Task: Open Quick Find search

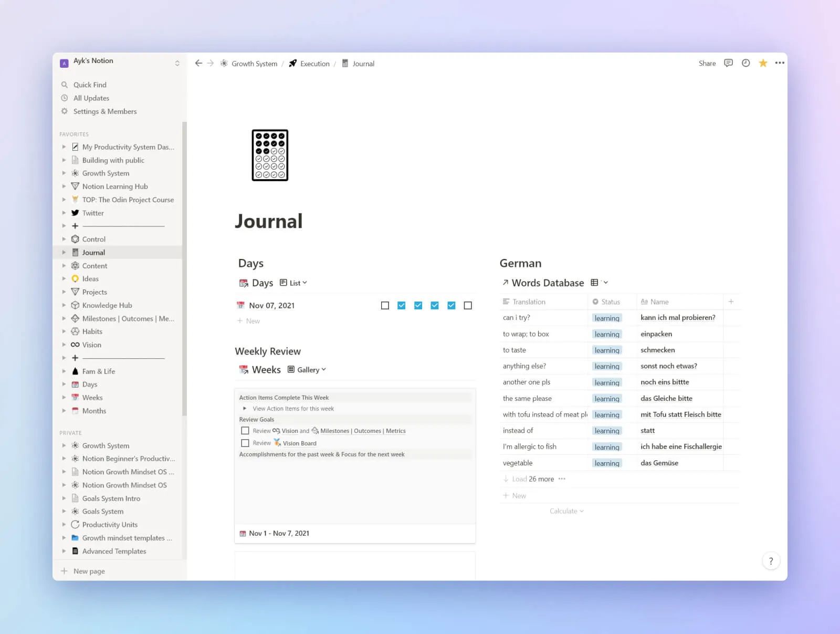Action: pos(65,85)
